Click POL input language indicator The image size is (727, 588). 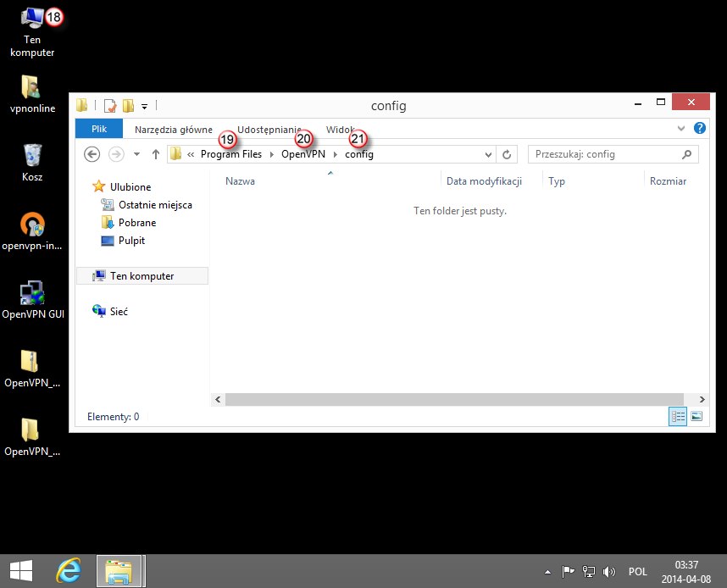(637, 572)
